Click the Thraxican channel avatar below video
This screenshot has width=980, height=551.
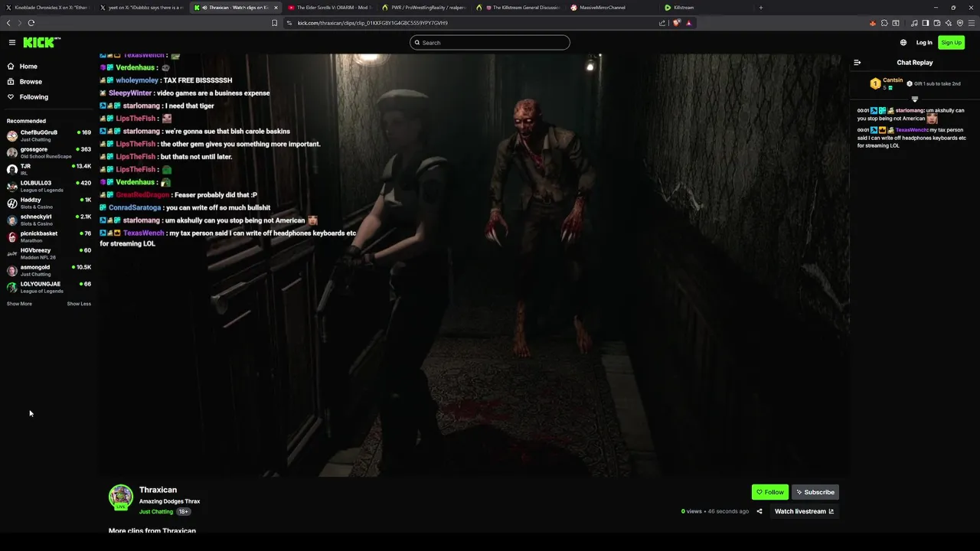click(x=121, y=497)
